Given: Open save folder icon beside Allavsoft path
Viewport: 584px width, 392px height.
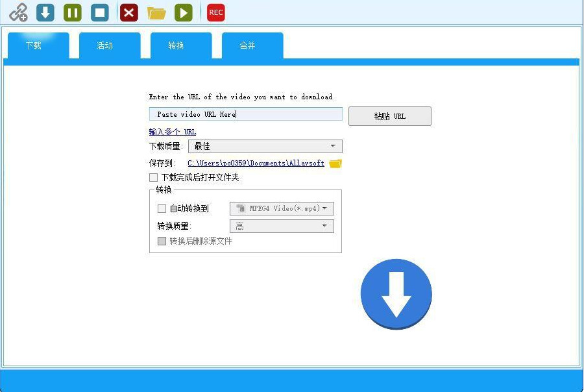Looking at the screenshot, I should pos(335,163).
